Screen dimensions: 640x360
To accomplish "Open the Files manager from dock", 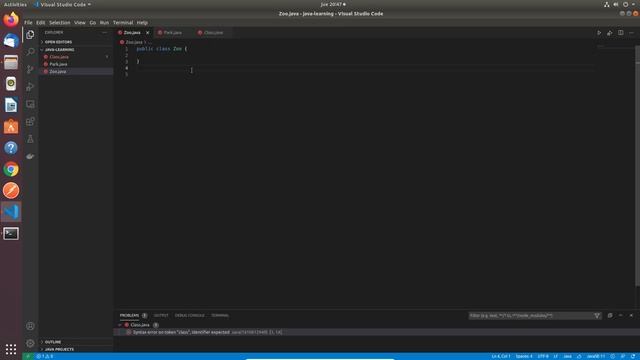I will 11,62.
